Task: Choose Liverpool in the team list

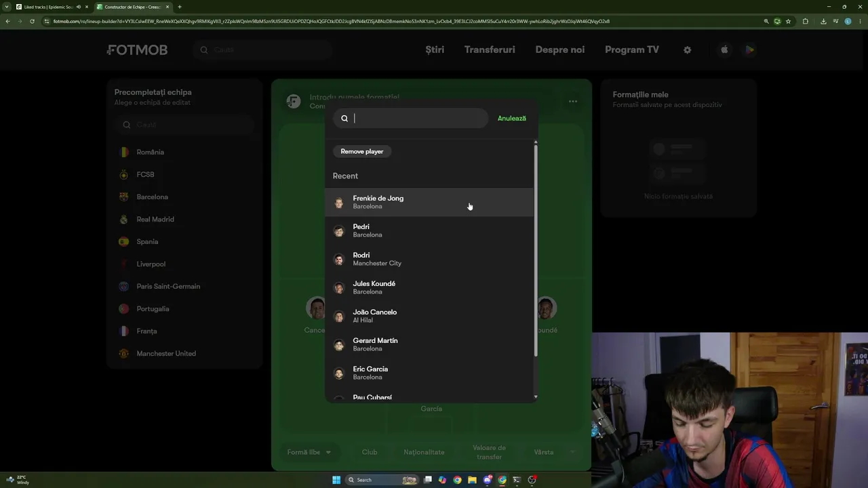Action: [x=184, y=264]
